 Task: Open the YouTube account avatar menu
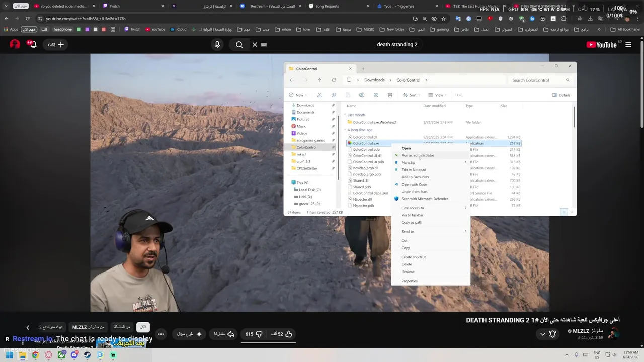(x=15, y=44)
